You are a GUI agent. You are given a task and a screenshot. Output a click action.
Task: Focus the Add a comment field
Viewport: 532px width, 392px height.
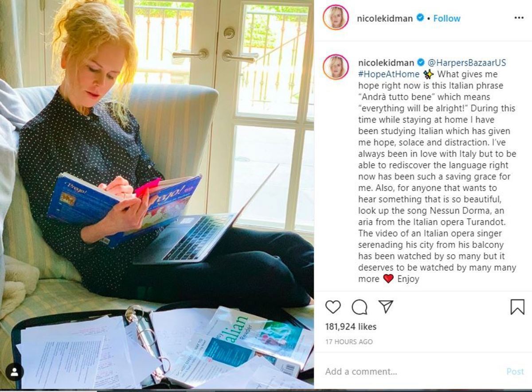coord(412,372)
